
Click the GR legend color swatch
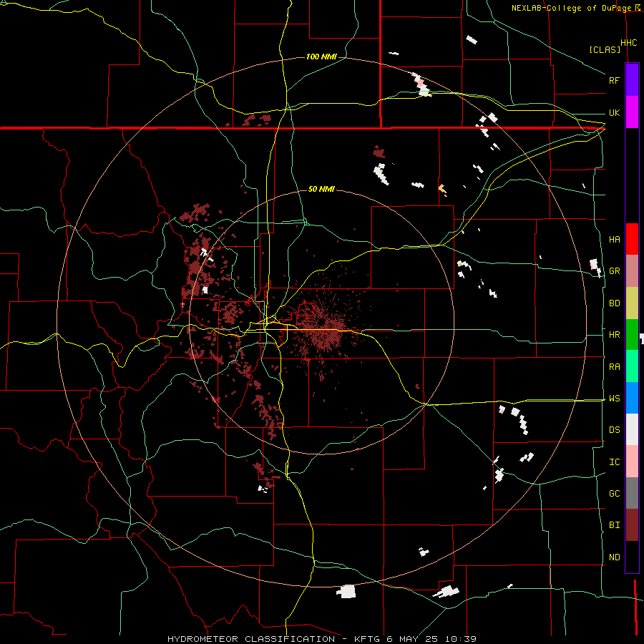[x=632, y=271]
